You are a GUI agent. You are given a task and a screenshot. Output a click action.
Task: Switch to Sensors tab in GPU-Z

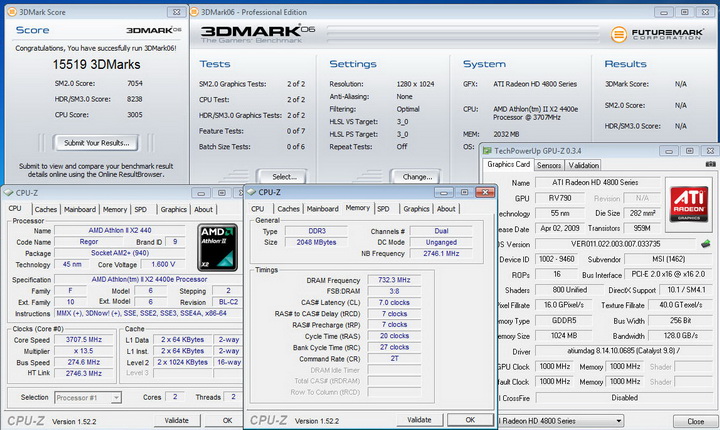(x=549, y=165)
